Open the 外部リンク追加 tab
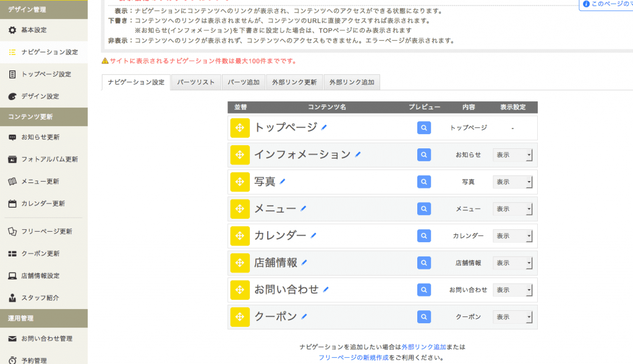 tap(352, 82)
